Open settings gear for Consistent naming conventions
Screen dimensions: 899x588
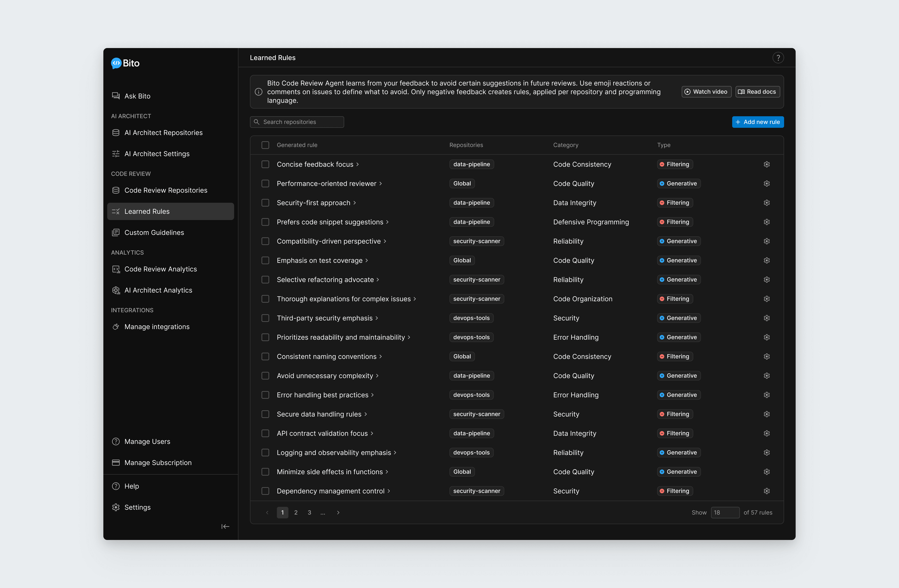point(766,357)
